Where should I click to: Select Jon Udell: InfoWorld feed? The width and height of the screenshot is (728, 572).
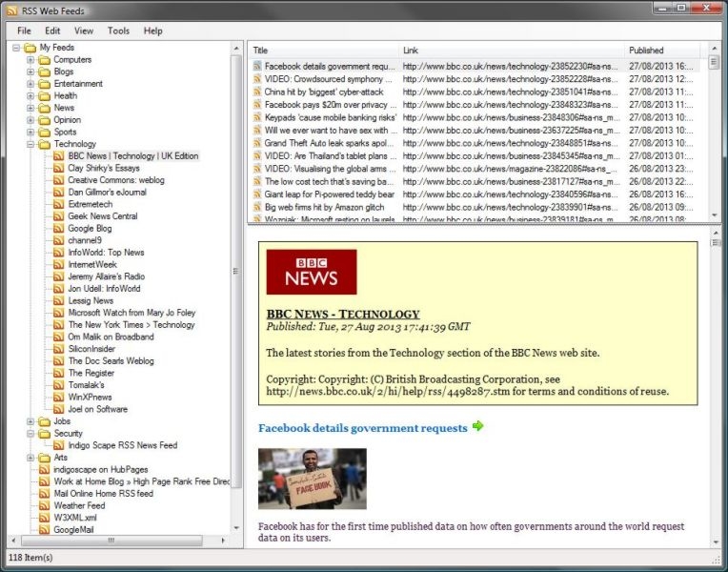point(104,289)
